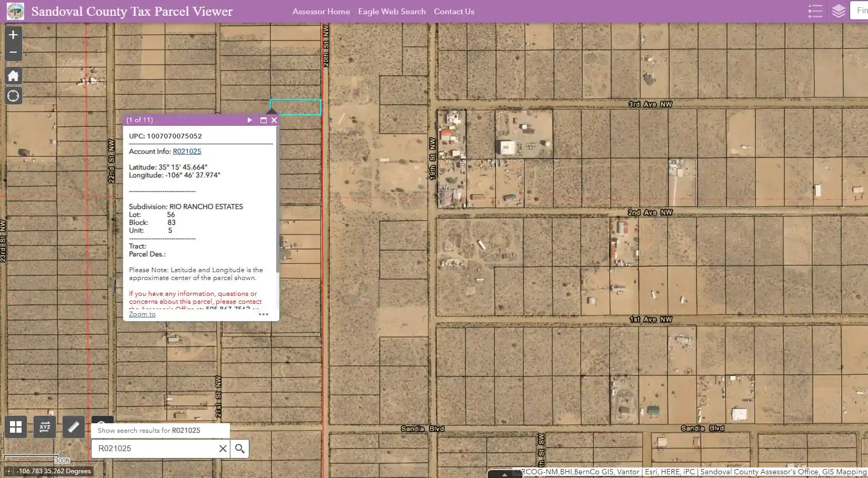
Task: Click the 2nd Ave NW label
Action: point(650,213)
